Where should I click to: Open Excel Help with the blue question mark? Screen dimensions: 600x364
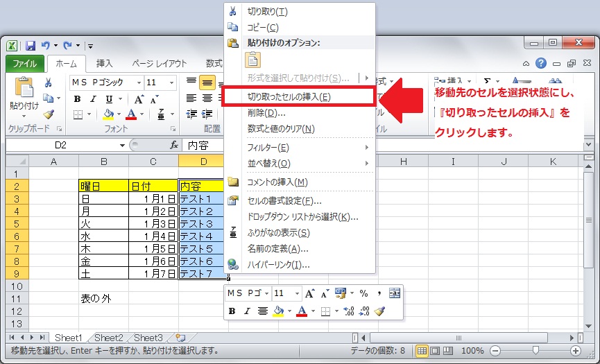[x=540, y=63]
